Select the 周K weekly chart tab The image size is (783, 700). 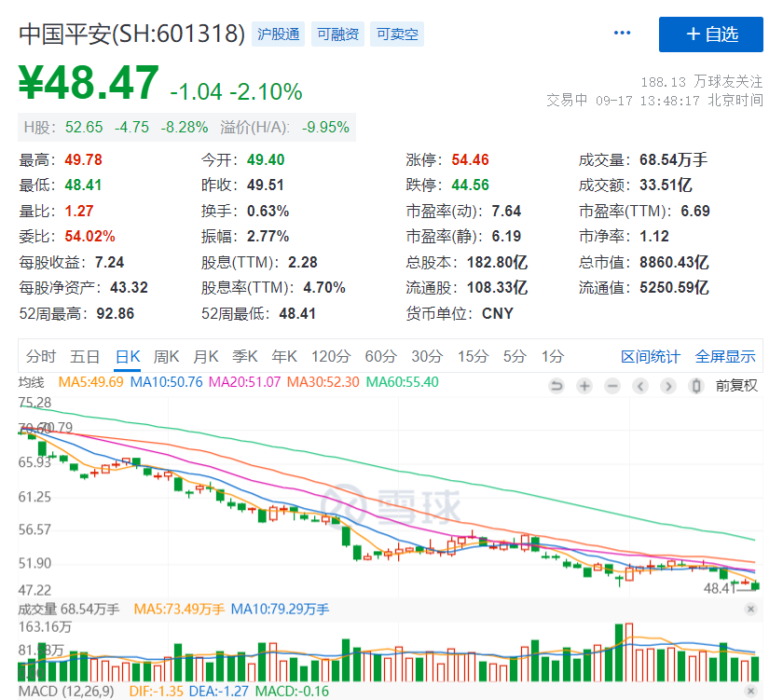166,356
